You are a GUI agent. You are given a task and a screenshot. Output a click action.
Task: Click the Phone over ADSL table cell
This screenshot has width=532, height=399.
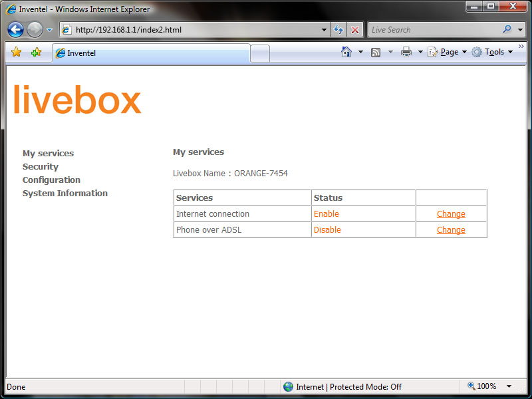(x=242, y=229)
